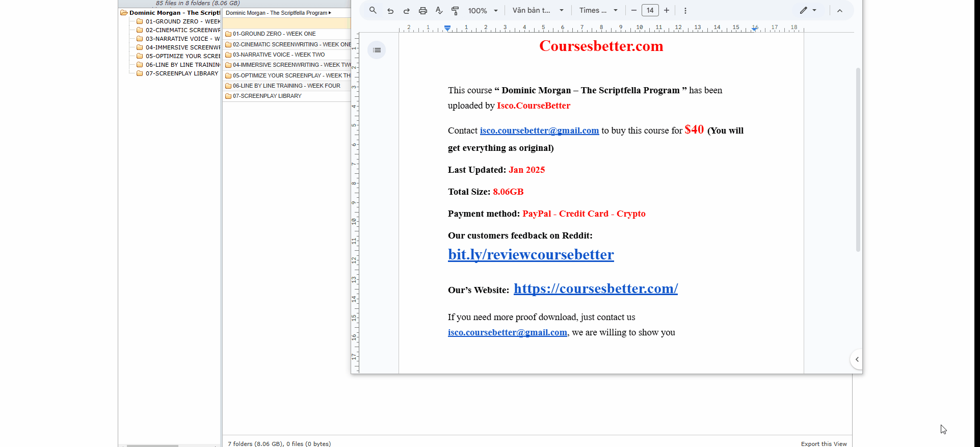Collapse the toolbar with the up chevron
Image resolution: width=980 pixels, height=447 pixels.
840,11
